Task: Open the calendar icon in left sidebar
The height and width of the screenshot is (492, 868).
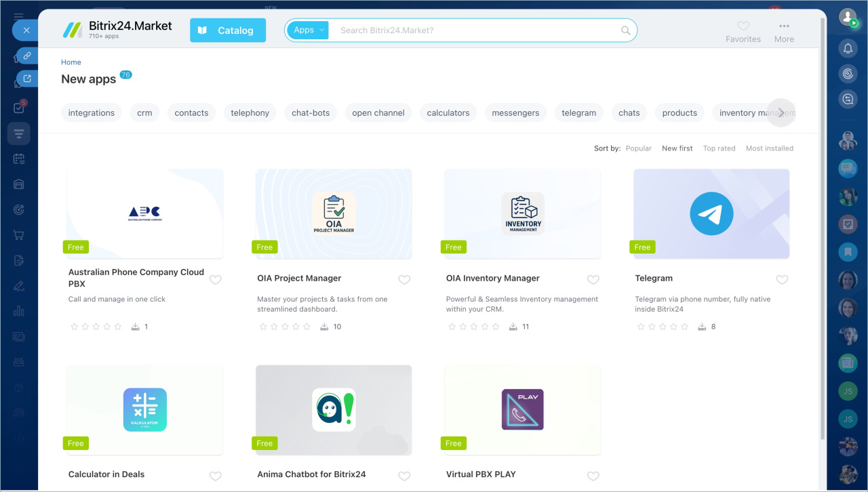Action: click(19, 159)
